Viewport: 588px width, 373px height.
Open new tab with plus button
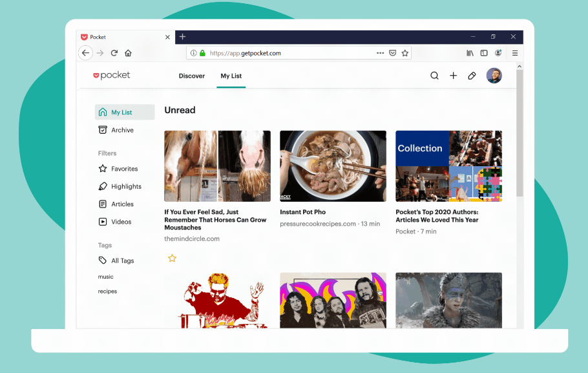point(183,37)
